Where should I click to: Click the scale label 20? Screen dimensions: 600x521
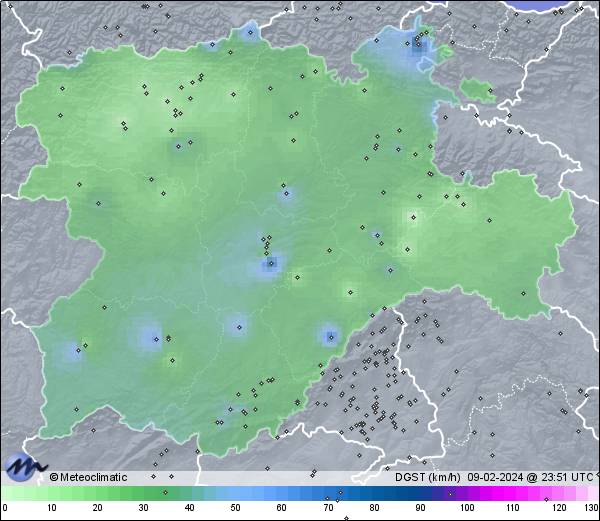pos(98,508)
